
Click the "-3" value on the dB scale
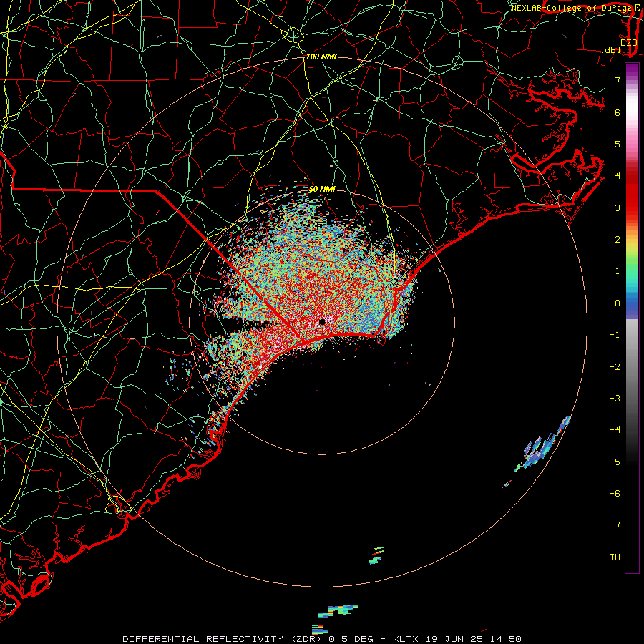(615, 399)
